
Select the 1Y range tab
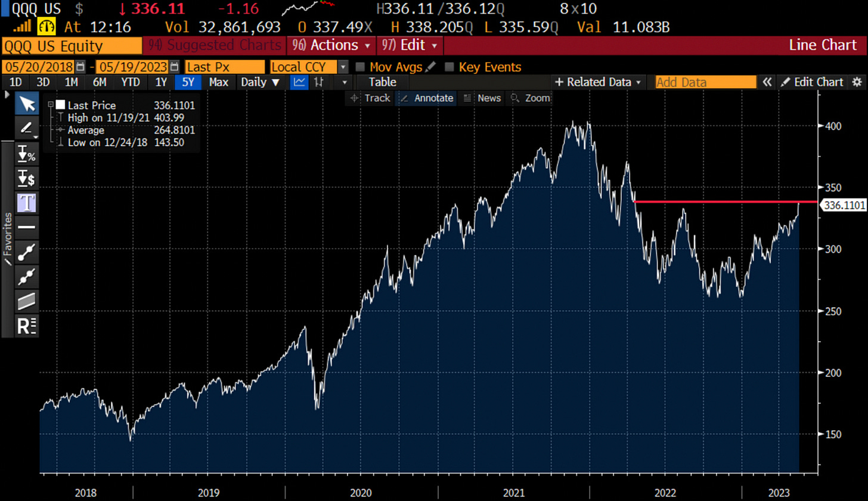[x=161, y=82]
